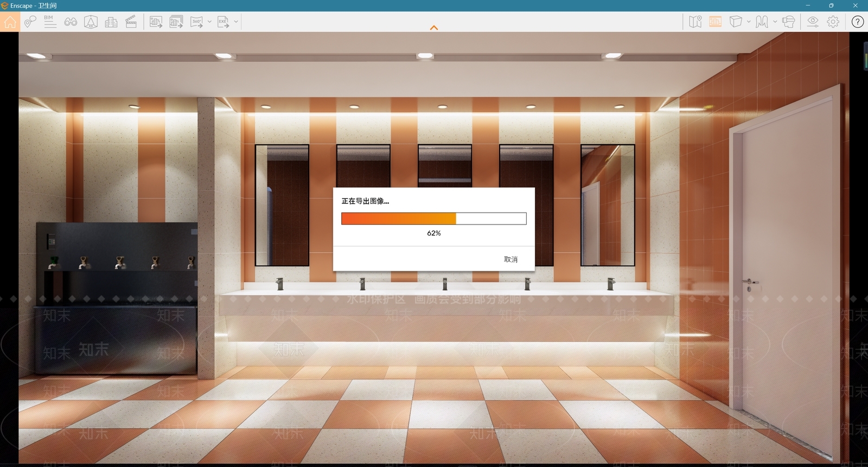Click the navigation mode wings icon
The width and height of the screenshot is (868, 467).
click(762, 22)
